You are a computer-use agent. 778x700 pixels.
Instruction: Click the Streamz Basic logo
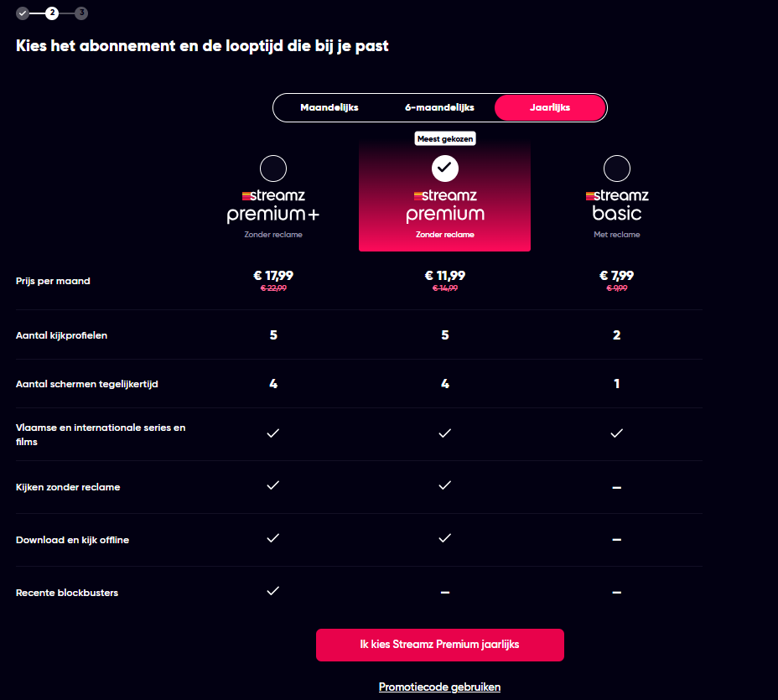(x=617, y=206)
